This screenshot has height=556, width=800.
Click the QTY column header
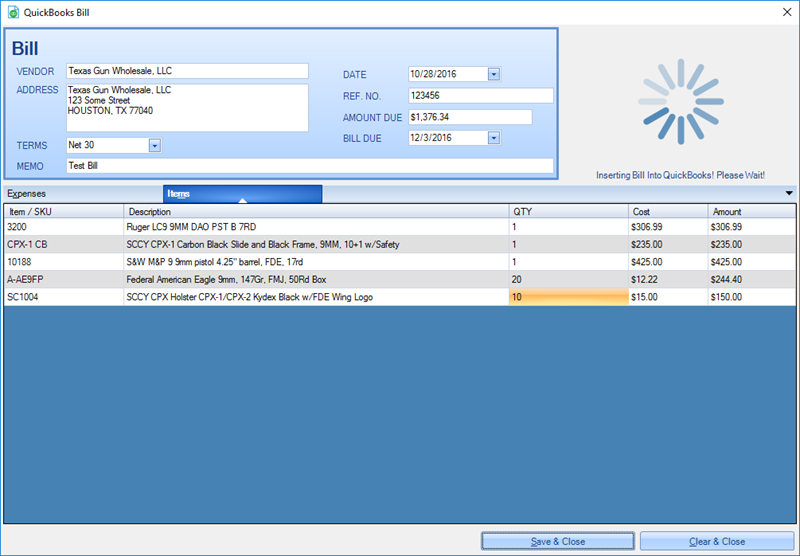coord(568,212)
